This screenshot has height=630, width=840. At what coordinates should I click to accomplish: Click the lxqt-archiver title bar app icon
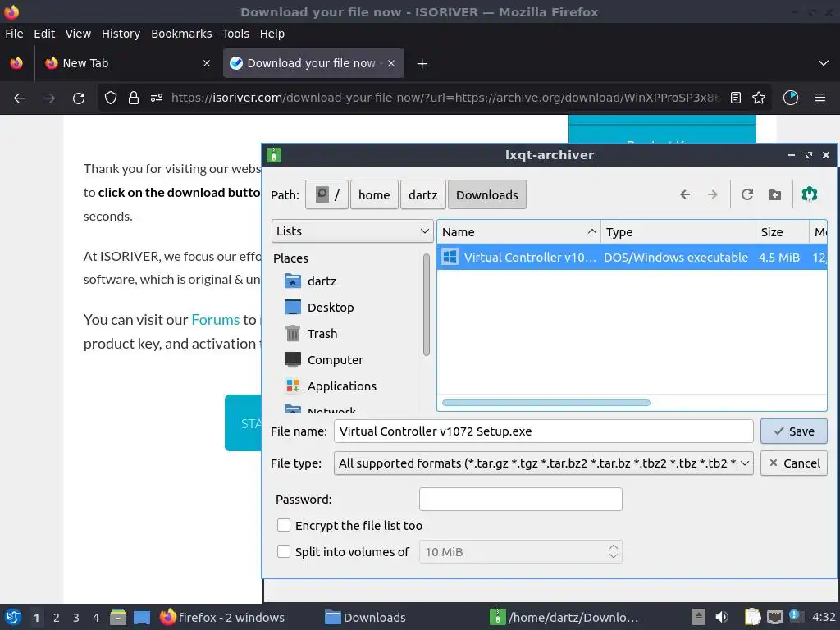(x=274, y=155)
